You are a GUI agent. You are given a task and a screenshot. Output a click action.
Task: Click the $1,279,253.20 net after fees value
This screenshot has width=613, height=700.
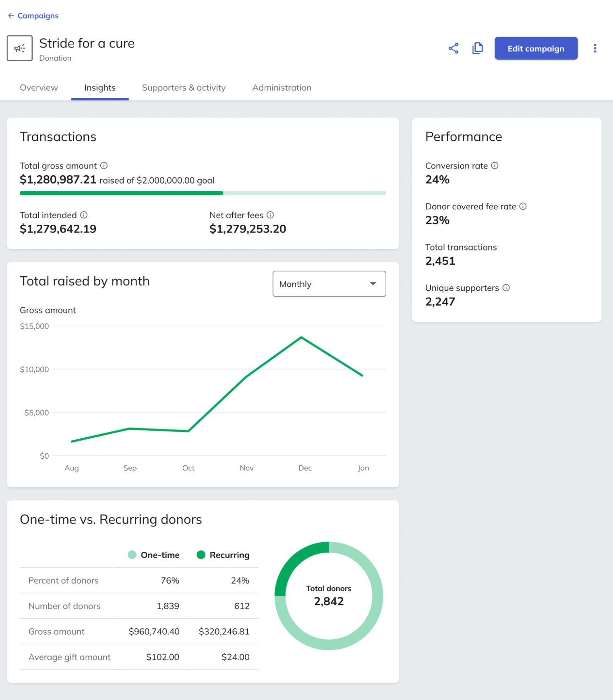click(x=248, y=229)
